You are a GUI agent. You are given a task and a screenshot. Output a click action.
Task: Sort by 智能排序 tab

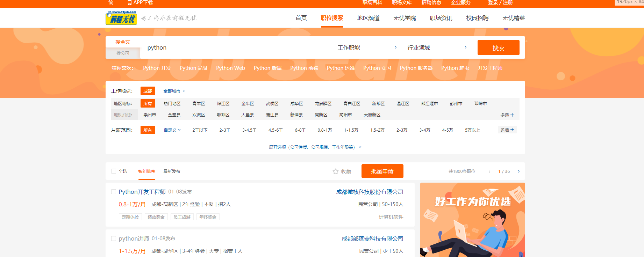click(x=146, y=171)
